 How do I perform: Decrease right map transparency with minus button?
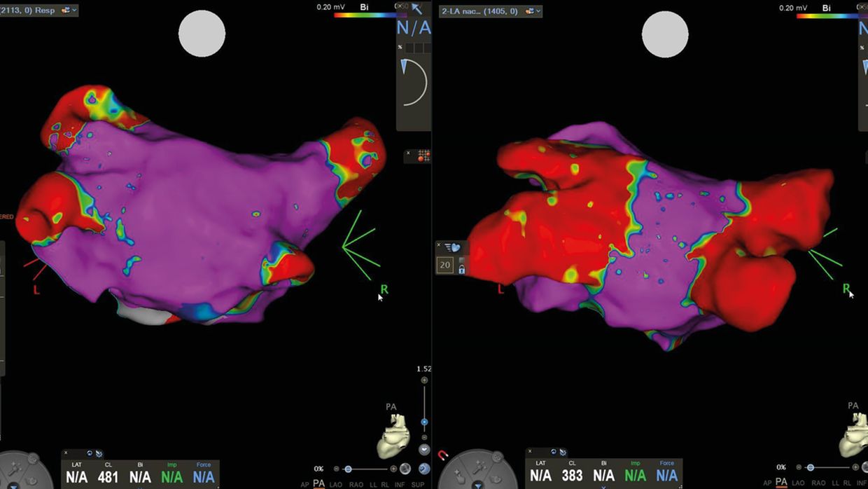tap(799, 467)
